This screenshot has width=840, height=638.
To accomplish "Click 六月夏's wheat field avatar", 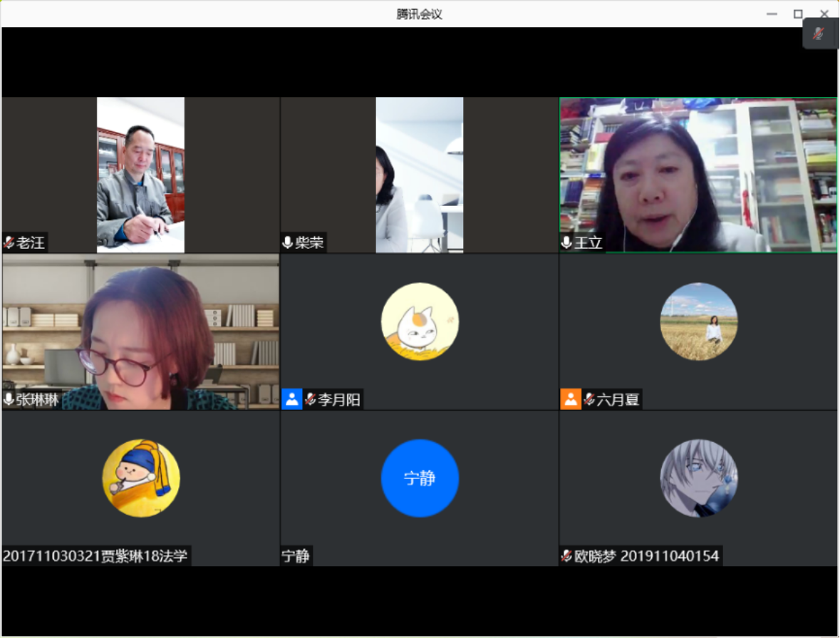I will pyautogui.click(x=699, y=321).
